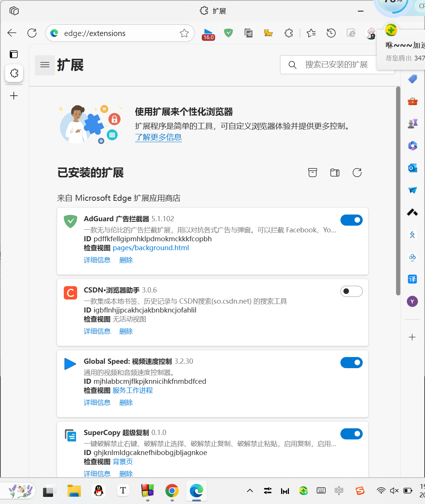Viewport: 425px width, 504px height.
Task: Click the reload extensions icon
Action: click(x=357, y=173)
